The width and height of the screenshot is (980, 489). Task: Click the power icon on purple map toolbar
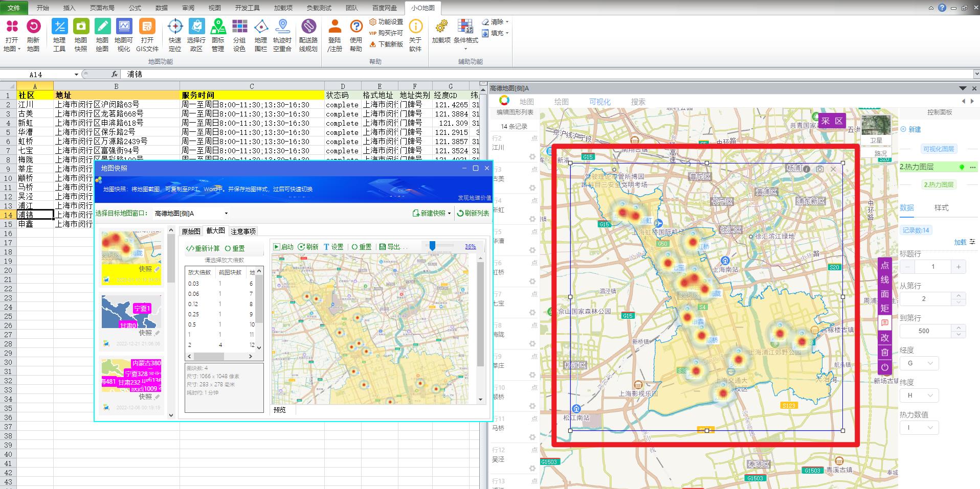coord(884,367)
